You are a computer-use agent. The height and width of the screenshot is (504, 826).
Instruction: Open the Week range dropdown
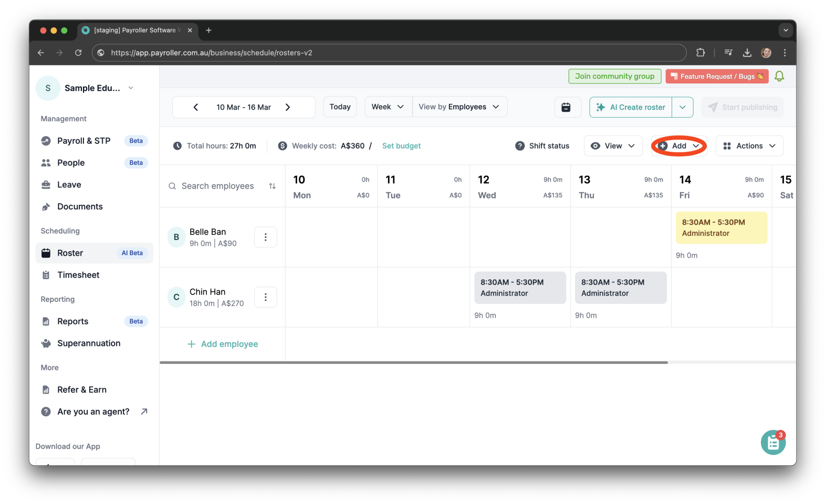click(388, 107)
